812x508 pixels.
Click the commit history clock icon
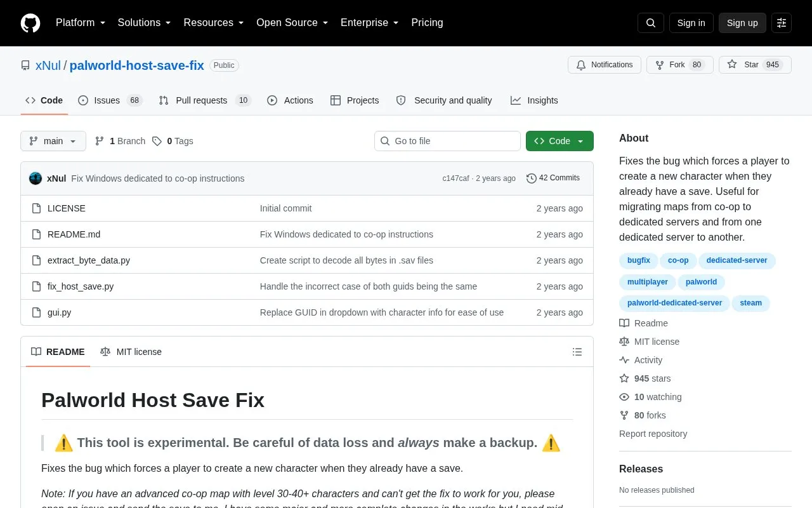point(532,178)
